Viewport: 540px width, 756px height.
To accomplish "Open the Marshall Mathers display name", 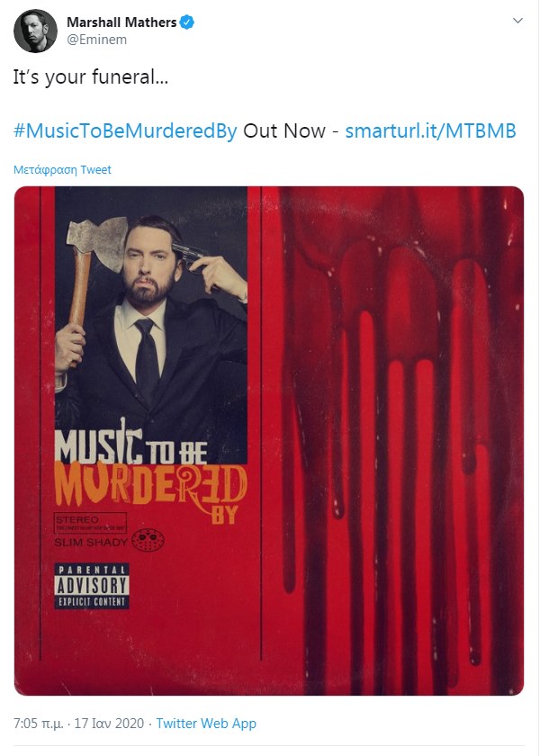I will (121, 22).
